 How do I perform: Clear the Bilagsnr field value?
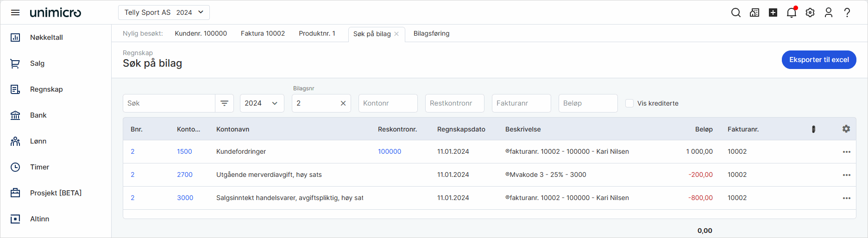343,103
